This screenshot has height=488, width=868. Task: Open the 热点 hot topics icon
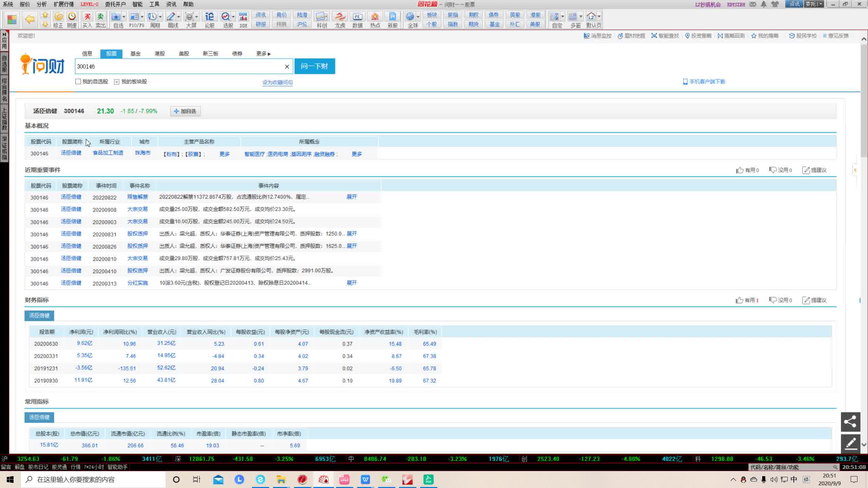[x=375, y=20]
